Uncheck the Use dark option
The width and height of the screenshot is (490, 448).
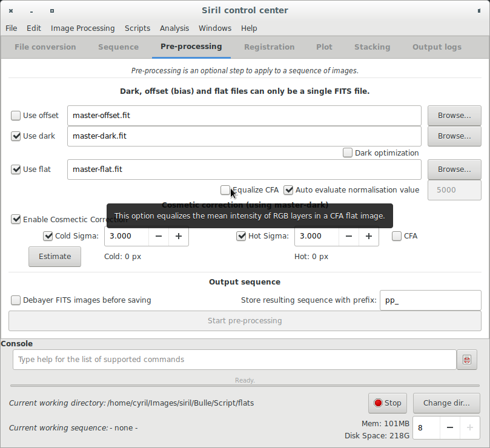coord(16,136)
